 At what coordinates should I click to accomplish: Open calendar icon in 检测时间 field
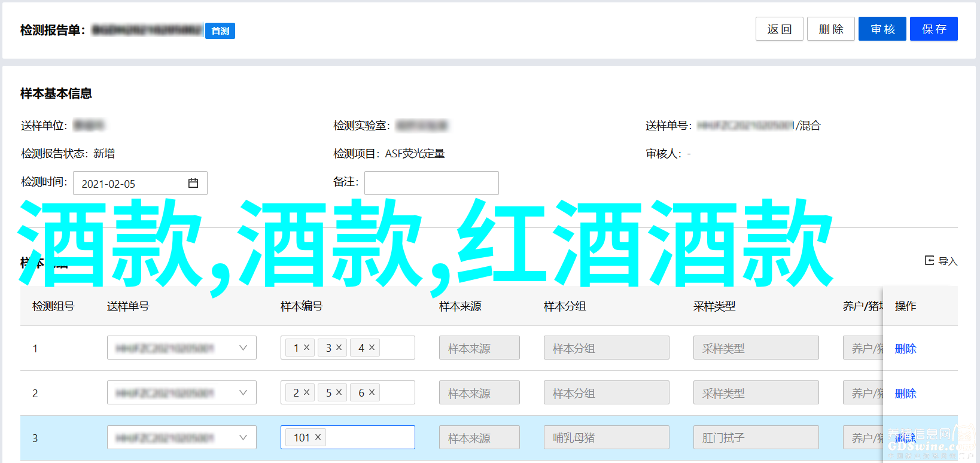pos(193,183)
